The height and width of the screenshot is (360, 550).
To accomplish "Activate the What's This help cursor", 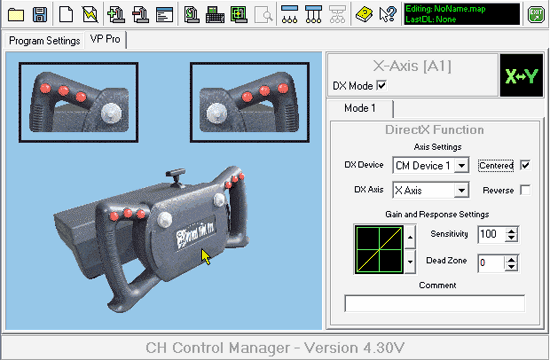I will 388,14.
